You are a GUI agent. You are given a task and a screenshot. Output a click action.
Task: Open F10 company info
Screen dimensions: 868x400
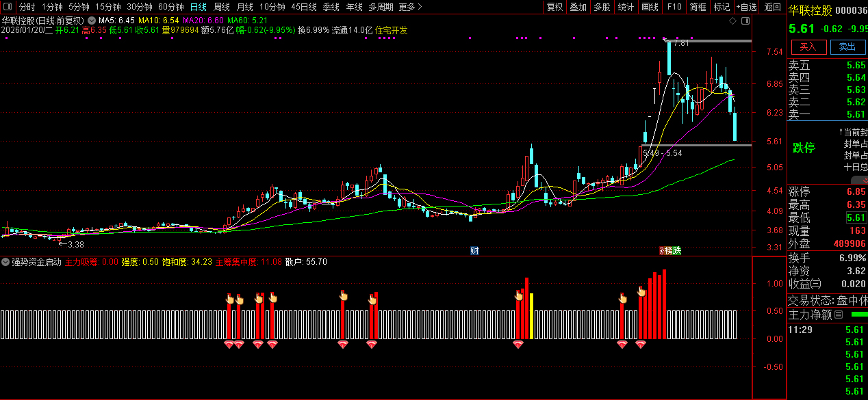click(674, 7)
